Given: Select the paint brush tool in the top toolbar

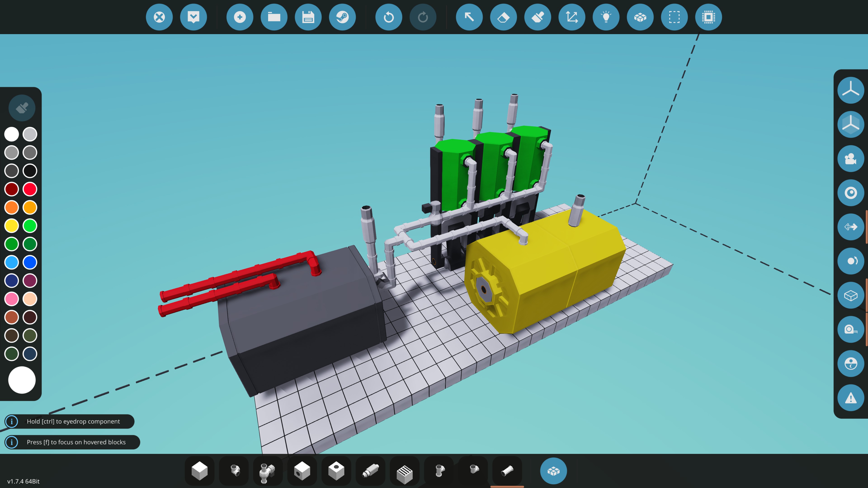Looking at the screenshot, I should tap(538, 17).
